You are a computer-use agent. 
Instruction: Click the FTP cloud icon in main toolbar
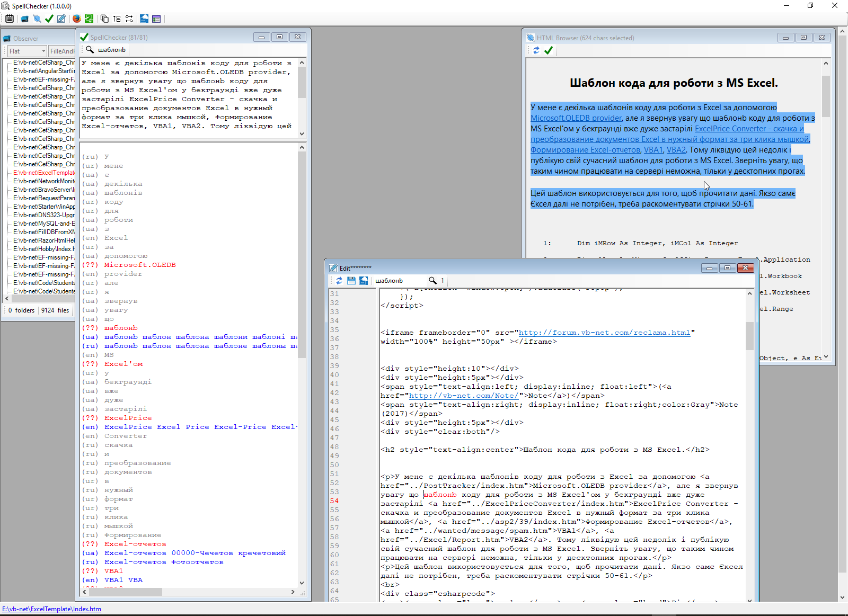point(144,19)
